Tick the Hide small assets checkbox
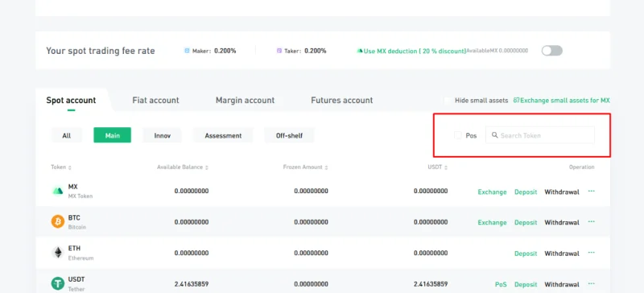The height and width of the screenshot is (293, 644). point(448,101)
